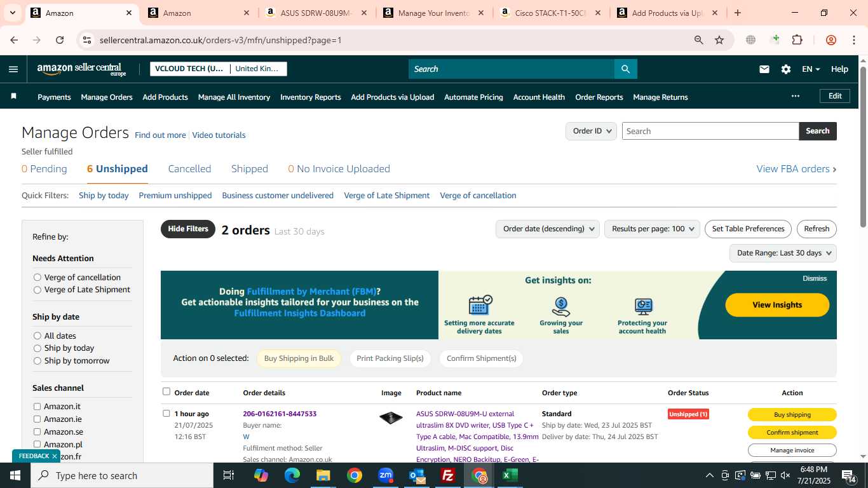Click the Hide Filters button
This screenshot has width=868, height=488.
click(x=188, y=229)
